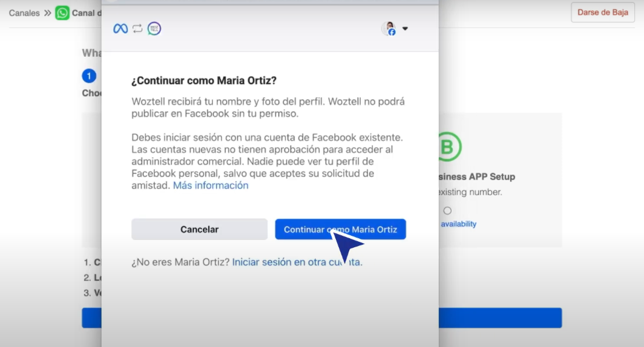The height and width of the screenshot is (347, 644).
Task: Click Iniciar sesión en otra cuenta link
Action: [x=297, y=262]
